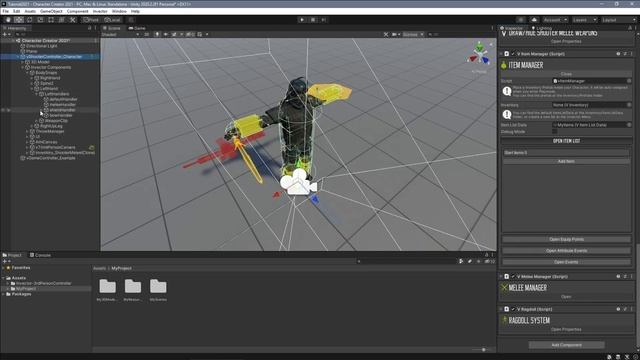Collapse Invector Components tree node
Image resolution: width=640 pixels, height=360 pixels.
pyautogui.click(x=23, y=67)
